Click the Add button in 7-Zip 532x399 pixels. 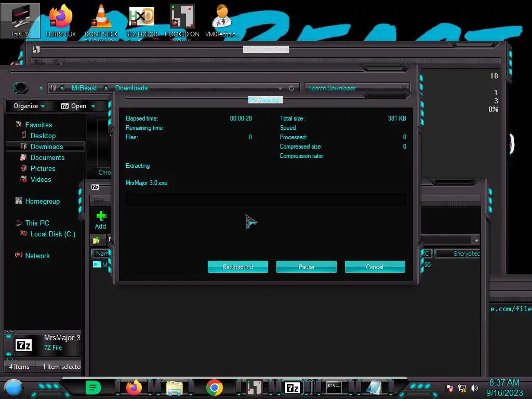coord(100,220)
